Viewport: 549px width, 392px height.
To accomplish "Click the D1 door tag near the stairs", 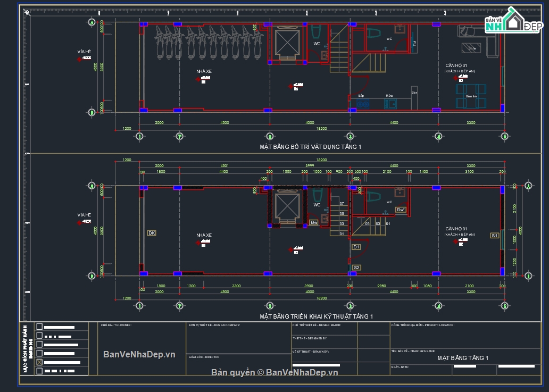I will [356, 247].
